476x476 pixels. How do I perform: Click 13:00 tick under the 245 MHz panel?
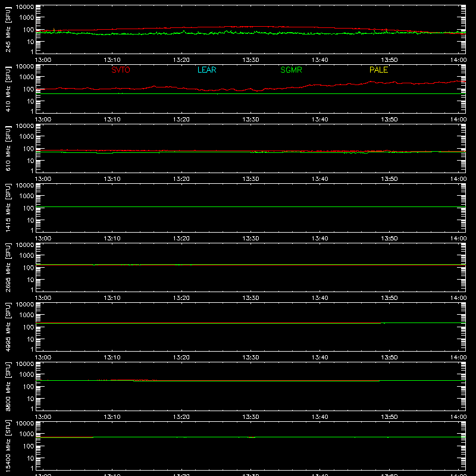pos(43,60)
